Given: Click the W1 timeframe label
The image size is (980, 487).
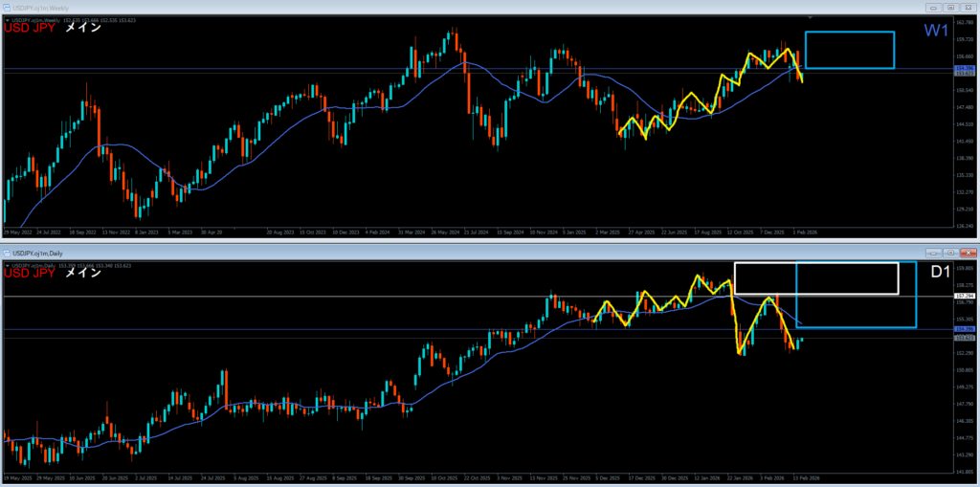Looking at the screenshot, I should pos(935,31).
